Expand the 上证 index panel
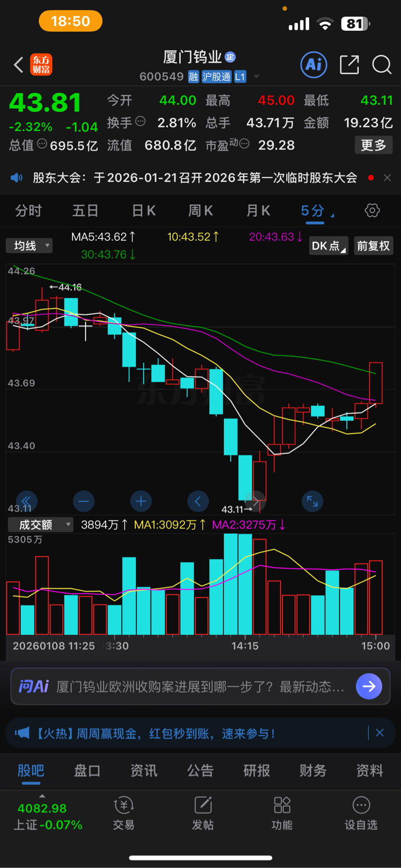The width and height of the screenshot is (401, 868). pyautogui.click(x=42, y=796)
